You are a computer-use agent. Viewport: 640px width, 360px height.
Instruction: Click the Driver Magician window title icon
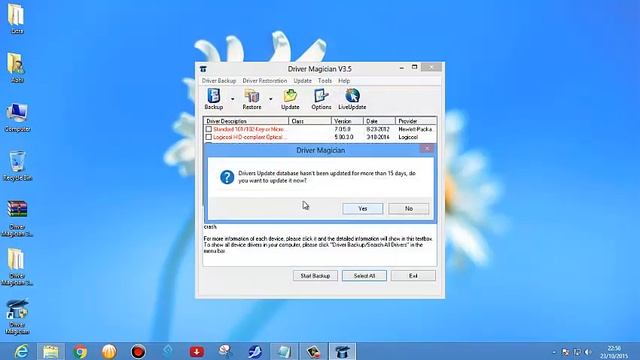tap(203, 69)
